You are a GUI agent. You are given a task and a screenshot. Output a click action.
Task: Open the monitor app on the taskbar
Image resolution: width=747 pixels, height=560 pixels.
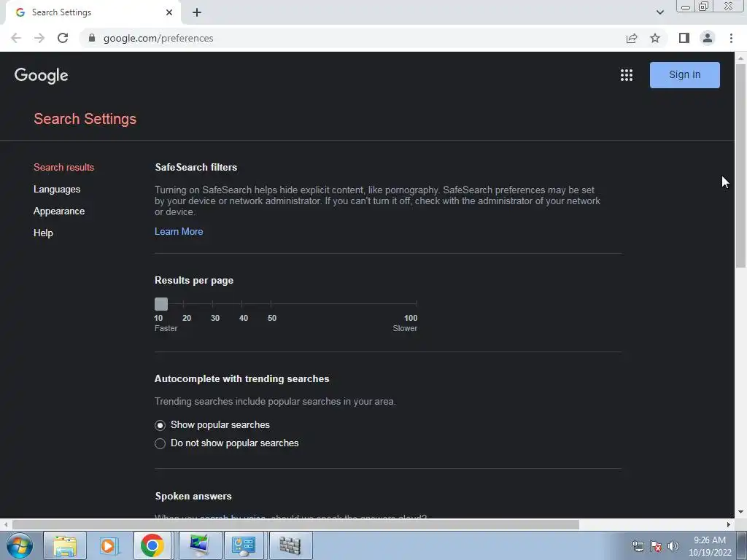pos(200,545)
